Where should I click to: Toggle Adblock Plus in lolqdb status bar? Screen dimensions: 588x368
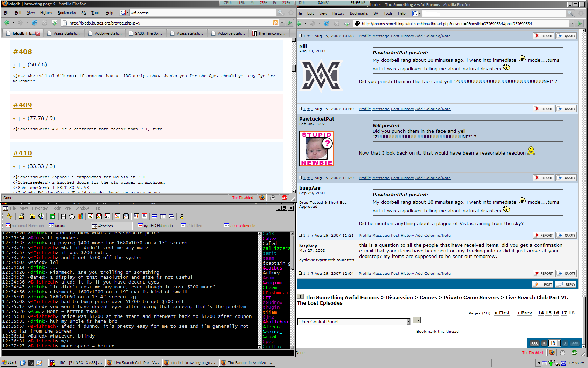285,198
